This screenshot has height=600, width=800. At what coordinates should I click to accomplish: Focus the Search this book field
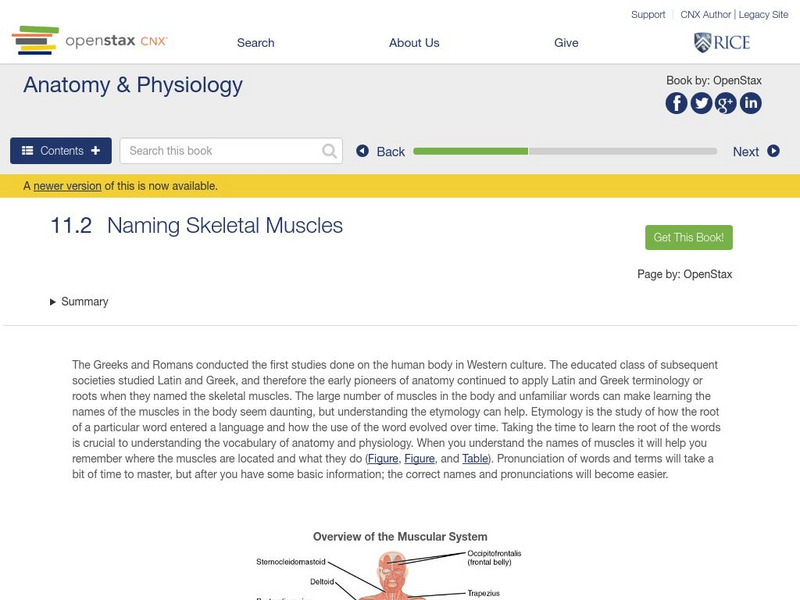(222, 151)
